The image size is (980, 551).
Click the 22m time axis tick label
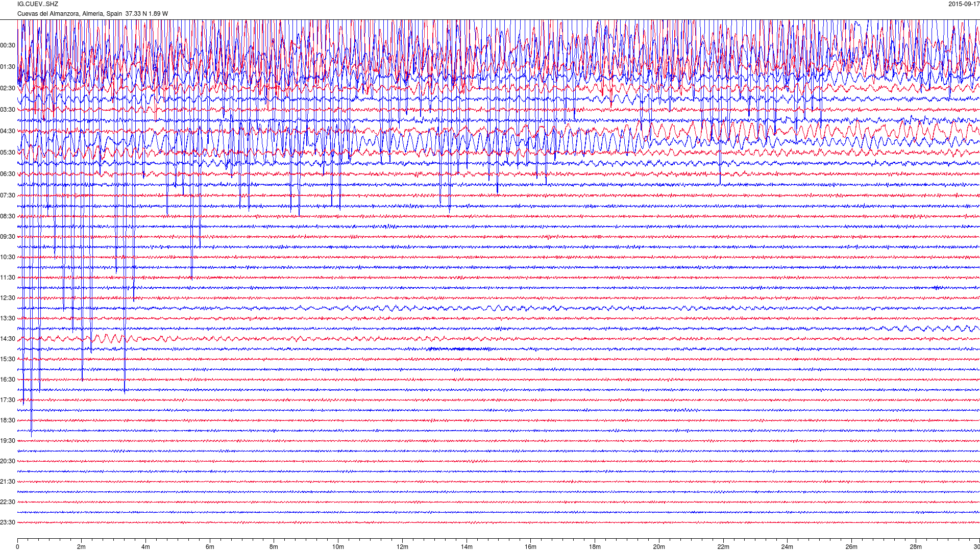pos(723,547)
